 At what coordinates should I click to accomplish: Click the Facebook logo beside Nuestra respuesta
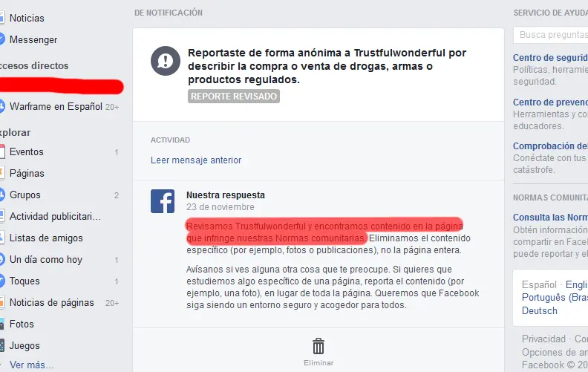tap(163, 201)
